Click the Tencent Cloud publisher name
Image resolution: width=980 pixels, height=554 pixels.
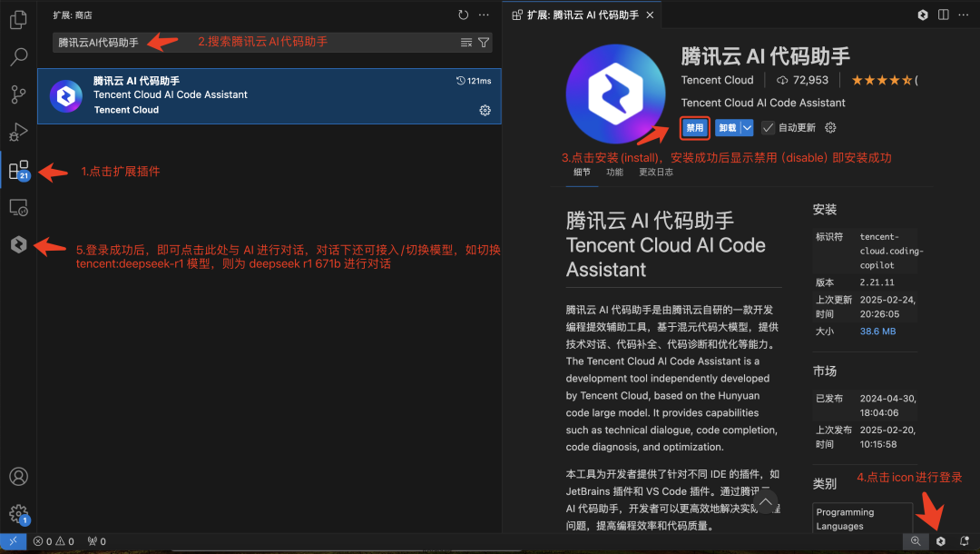tap(717, 80)
